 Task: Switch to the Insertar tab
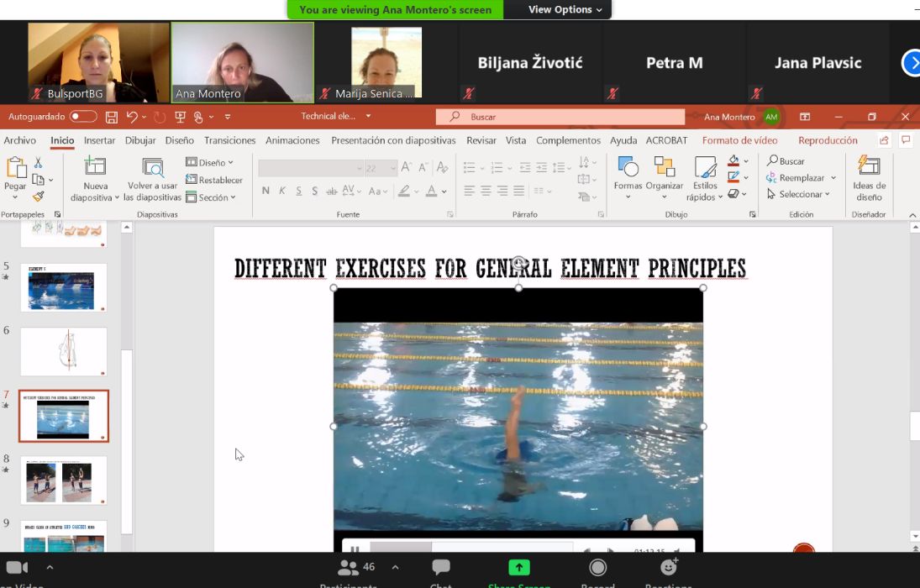coord(100,140)
